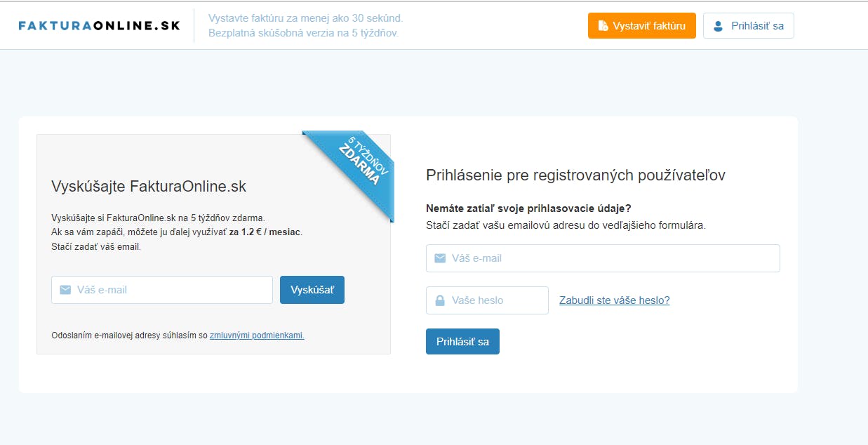Click text Nemáte zatiaľ svoje prihlasovacie údaje?

tap(528, 208)
